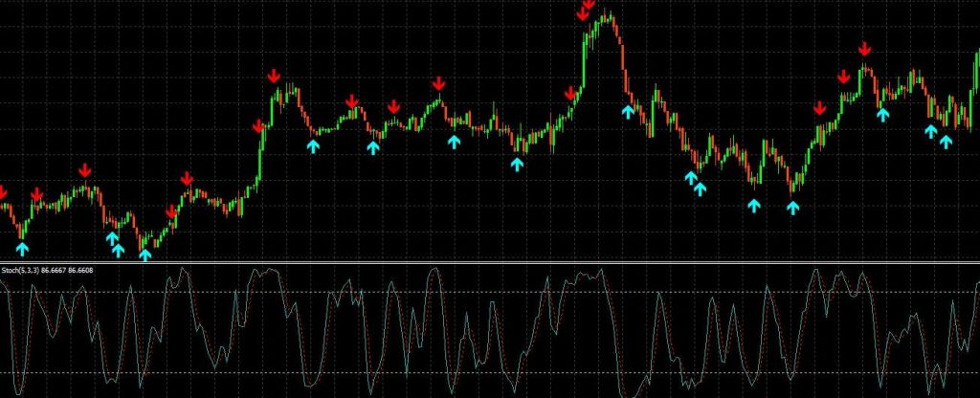Click the cyan arrow at the dip before the tallest spike
Image resolution: width=980 pixels, height=398 pixels.
(518, 164)
